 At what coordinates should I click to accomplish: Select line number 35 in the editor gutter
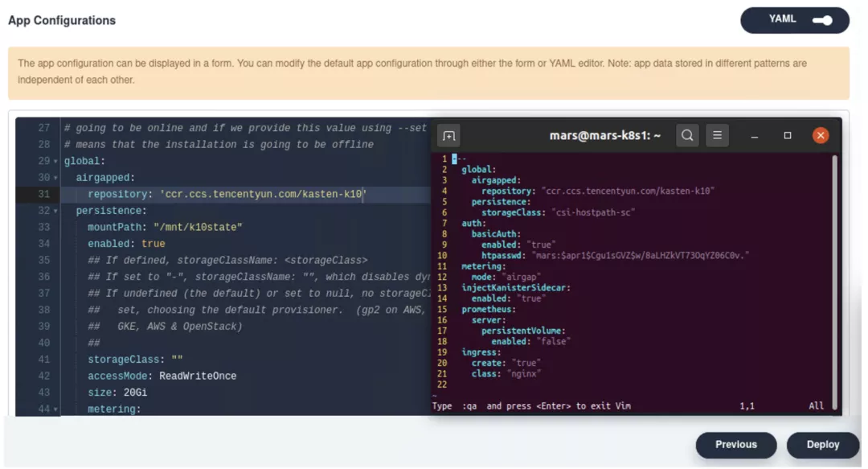(x=43, y=261)
